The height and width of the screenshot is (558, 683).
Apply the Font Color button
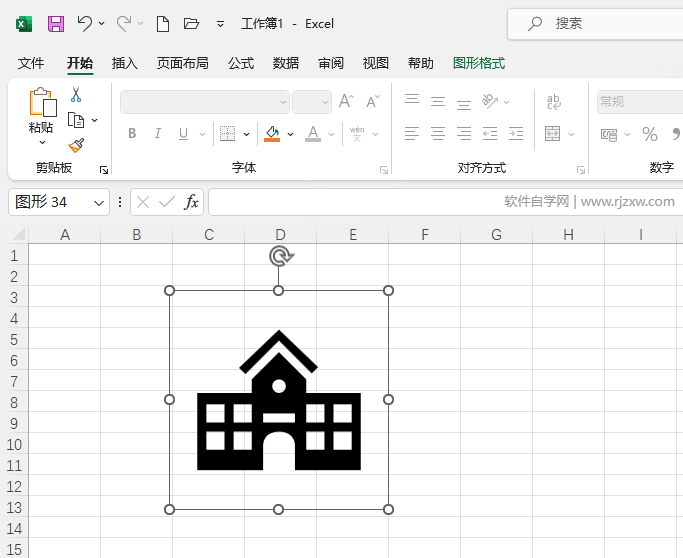click(x=313, y=134)
